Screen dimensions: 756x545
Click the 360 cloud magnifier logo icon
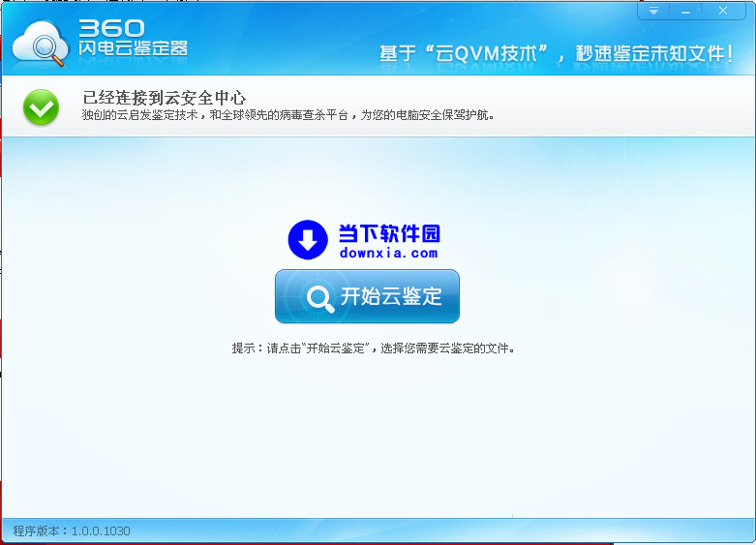(x=41, y=44)
